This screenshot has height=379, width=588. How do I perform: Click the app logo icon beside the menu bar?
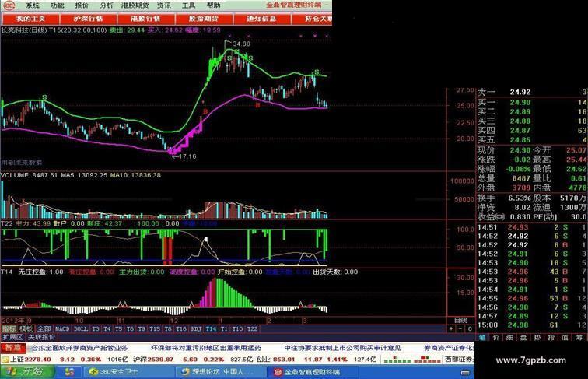point(9,5)
